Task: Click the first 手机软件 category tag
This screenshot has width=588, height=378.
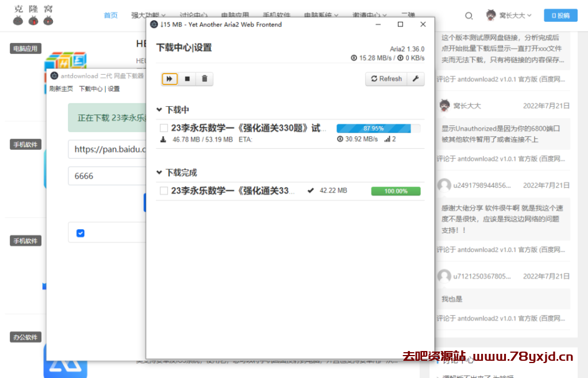Action: pos(25,144)
